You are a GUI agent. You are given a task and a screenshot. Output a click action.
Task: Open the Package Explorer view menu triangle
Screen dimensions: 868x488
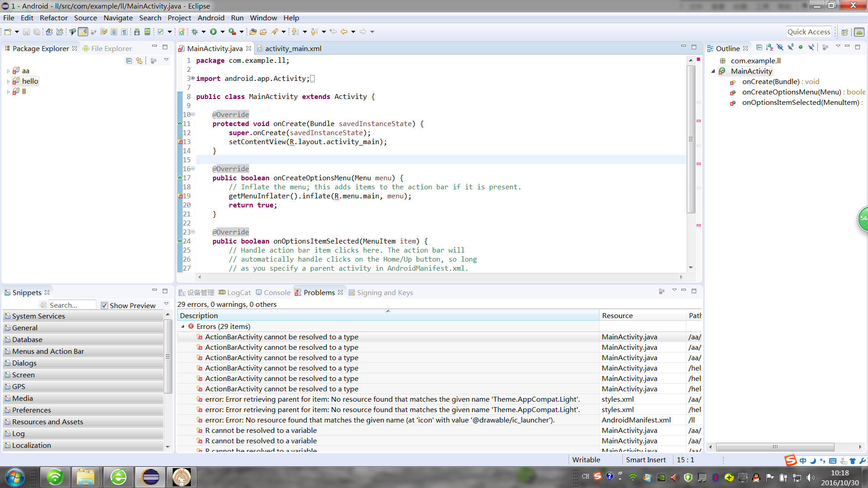tap(166, 60)
